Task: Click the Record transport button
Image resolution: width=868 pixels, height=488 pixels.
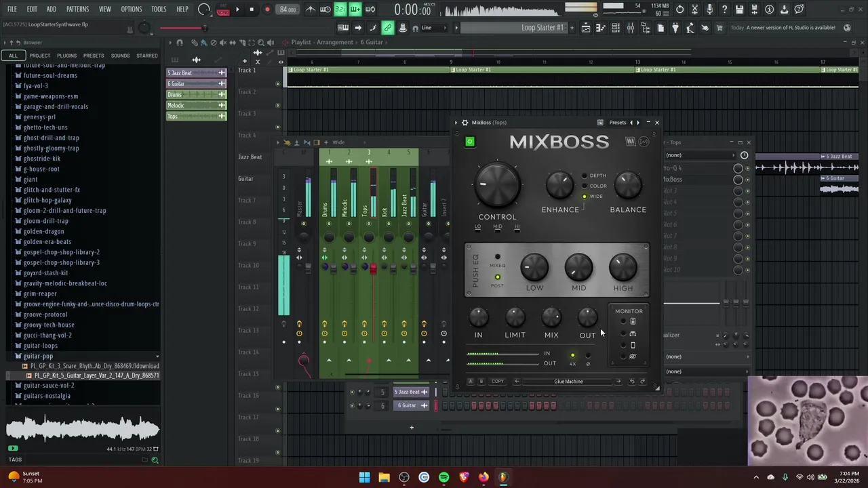Action: (267, 9)
